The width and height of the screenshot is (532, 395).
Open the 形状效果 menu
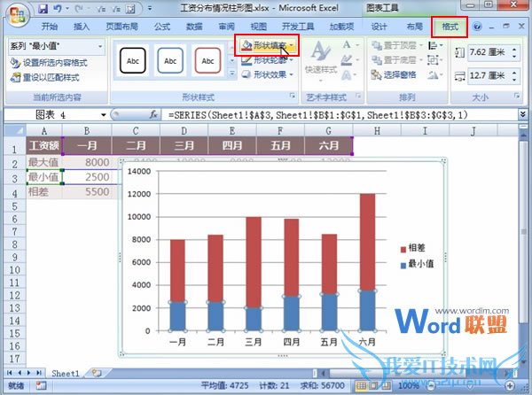point(267,74)
